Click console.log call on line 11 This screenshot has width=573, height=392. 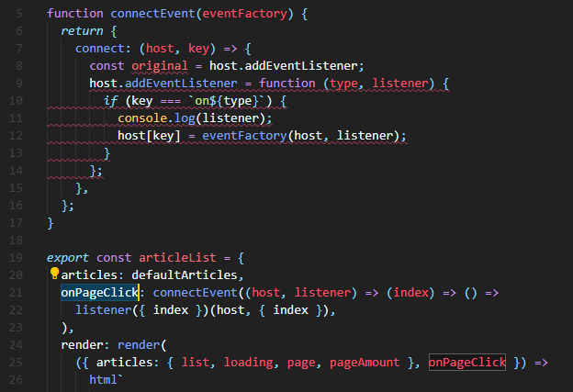point(156,118)
